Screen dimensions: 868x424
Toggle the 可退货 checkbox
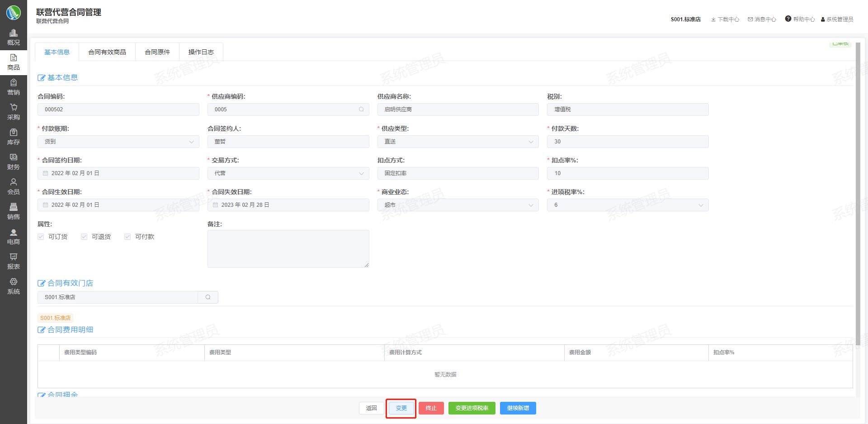point(84,237)
